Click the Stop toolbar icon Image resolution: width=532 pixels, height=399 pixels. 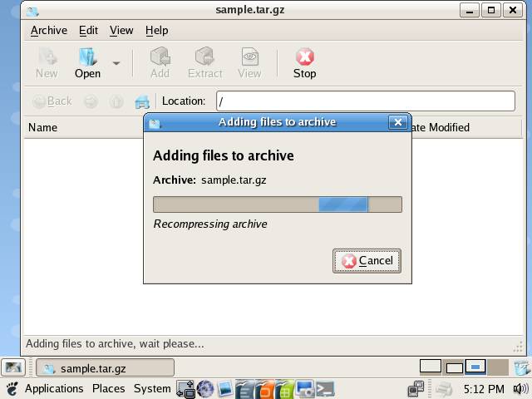[x=304, y=62]
